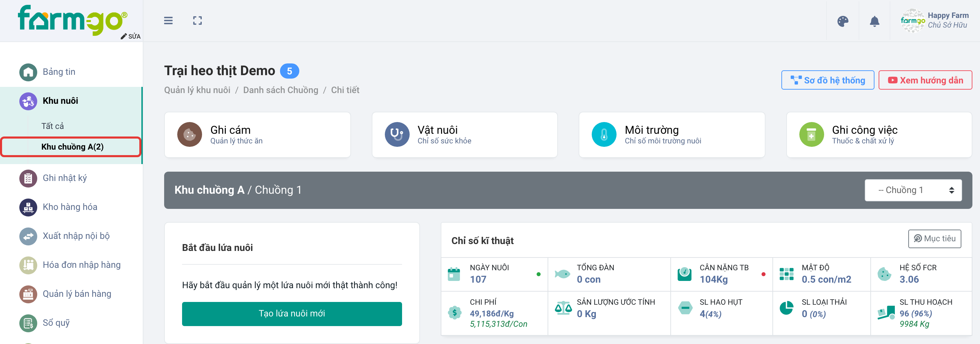Viewport: 980px width, 344px height.
Task: Click the Vật nuôi stethoscope icon
Action: (397, 134)
